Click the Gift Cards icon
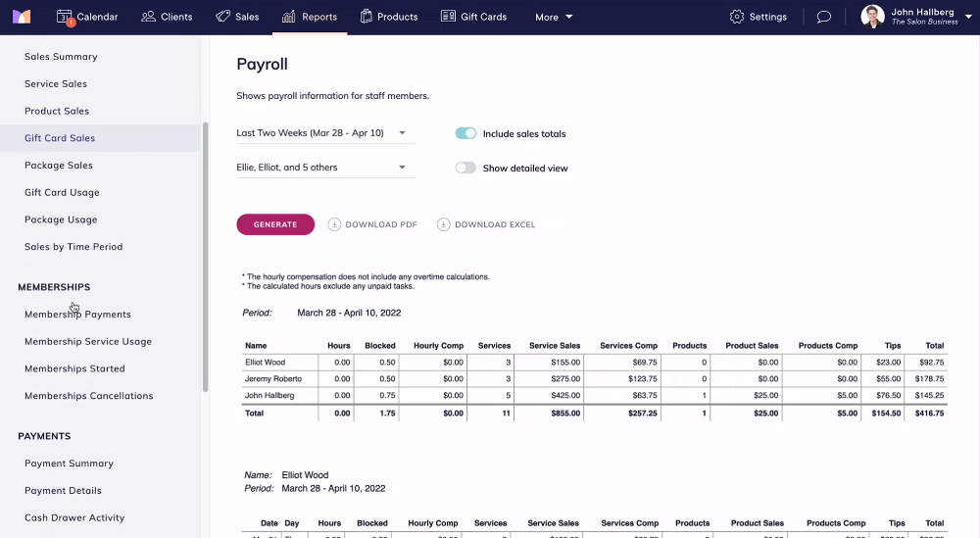980x538 pixels. [x=448, y=17]
